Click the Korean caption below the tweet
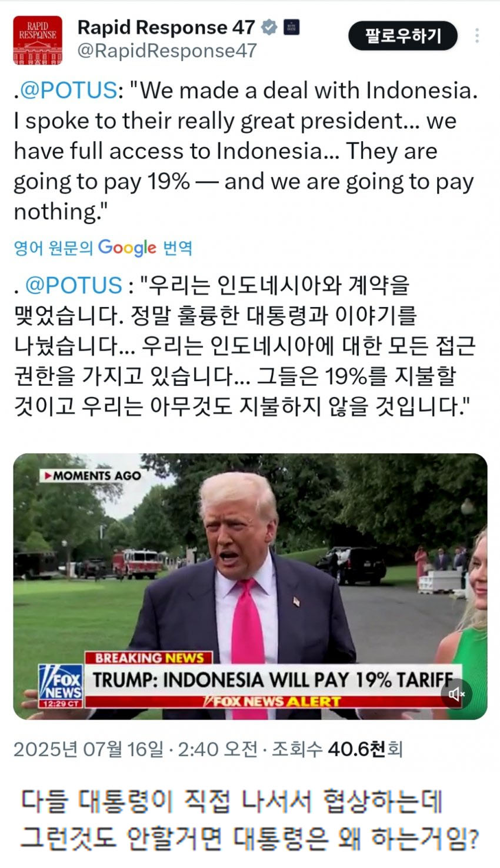The width and height of the screenshot is (500, 868). click(250, 820)
